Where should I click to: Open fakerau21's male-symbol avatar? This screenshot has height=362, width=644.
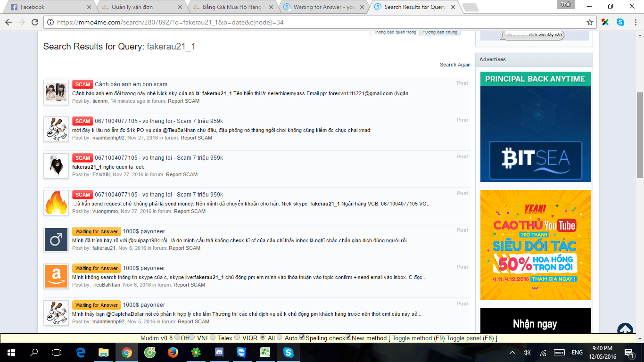pos(56,239)
